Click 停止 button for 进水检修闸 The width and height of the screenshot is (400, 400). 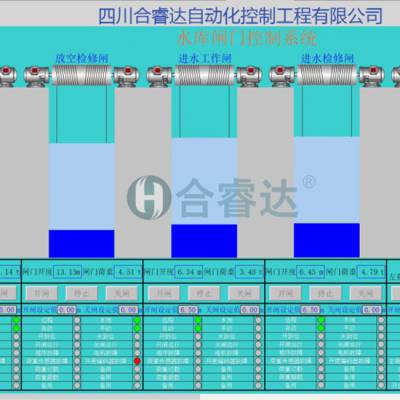coord(325,293)
